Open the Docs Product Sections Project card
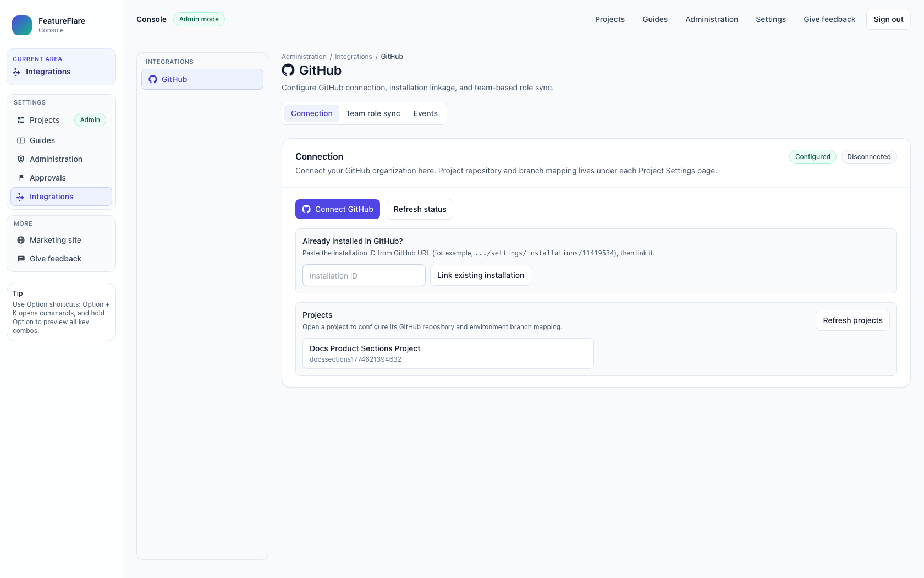 (x=448, y=353)
